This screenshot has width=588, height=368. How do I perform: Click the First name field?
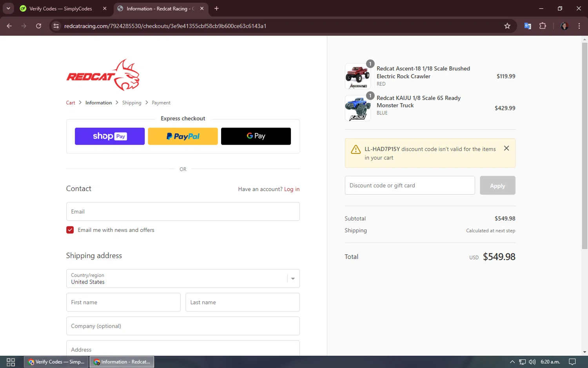pos(123,302)
